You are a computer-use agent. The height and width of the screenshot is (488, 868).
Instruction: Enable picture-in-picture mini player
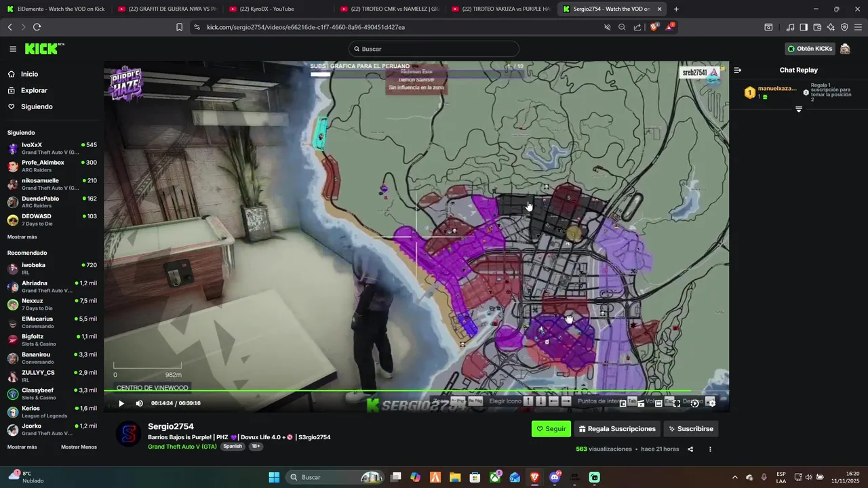(x=623, y=403)
